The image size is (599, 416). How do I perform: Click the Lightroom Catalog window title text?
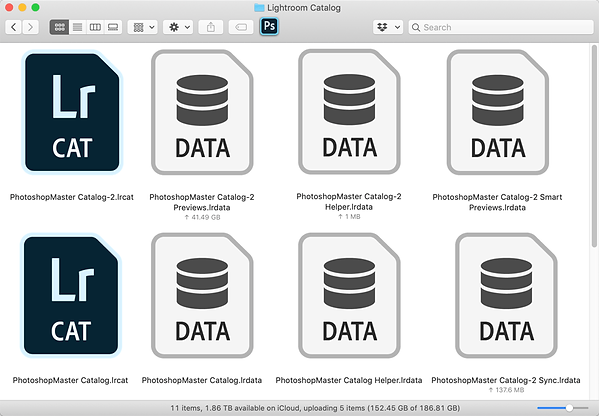tap(304, 8)
